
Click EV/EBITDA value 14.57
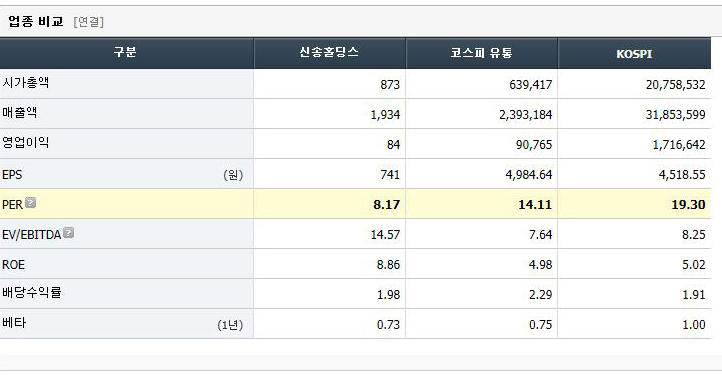coord(385,234)
